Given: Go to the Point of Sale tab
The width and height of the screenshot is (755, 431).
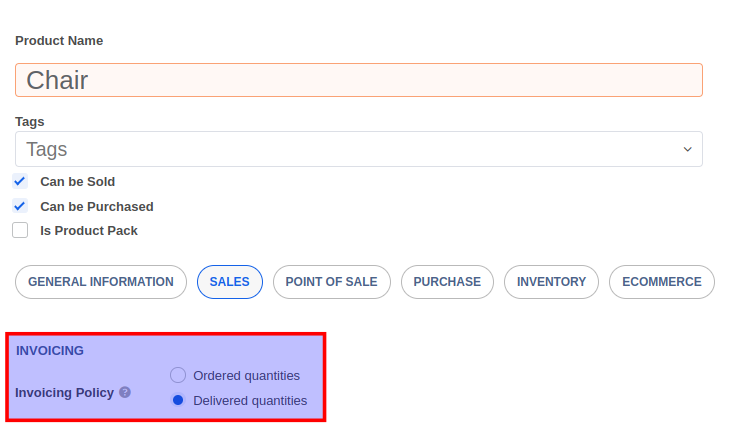Looking at the screenshot, I should point(331,282).
